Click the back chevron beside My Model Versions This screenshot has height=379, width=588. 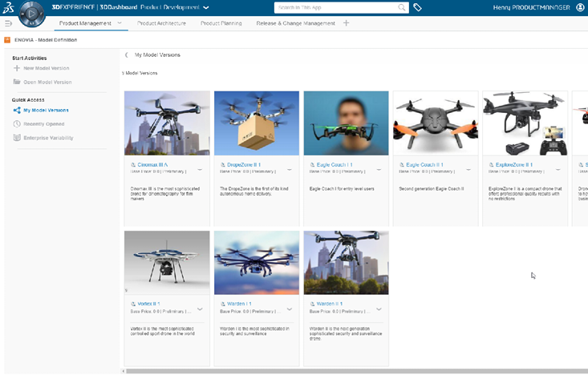(x=127, y=55)
